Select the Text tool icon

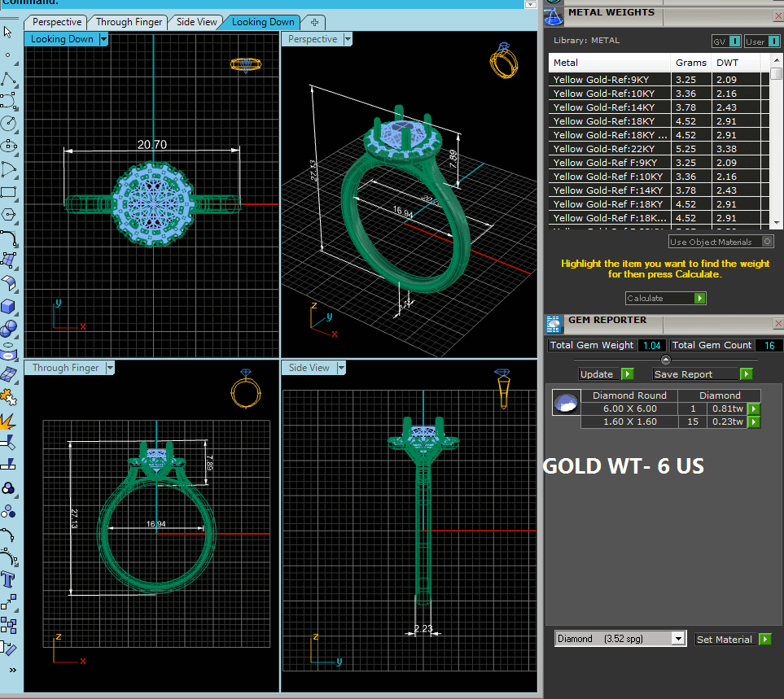(8, 580)
